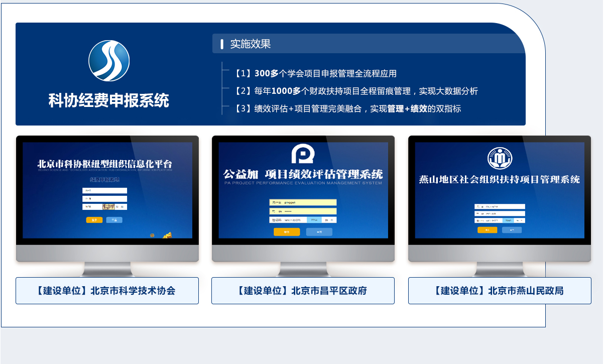The width and height of the screenshot is (604, 364).
Task: Refresh the captcha on the left login form
Action: (x=120, y=207)
